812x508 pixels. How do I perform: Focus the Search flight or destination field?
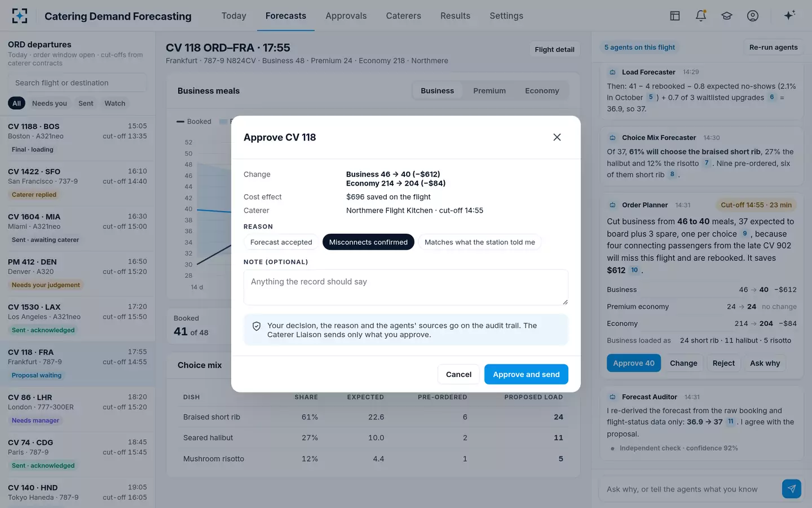click(77, 83)
